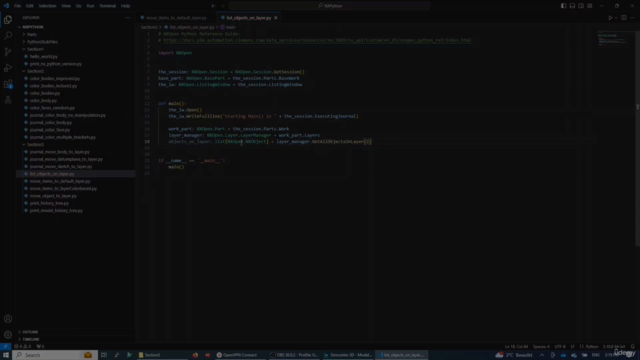Split the editor to the right
Image resolution: width=640 pixels, height=360 pixels.
[624, 18]
